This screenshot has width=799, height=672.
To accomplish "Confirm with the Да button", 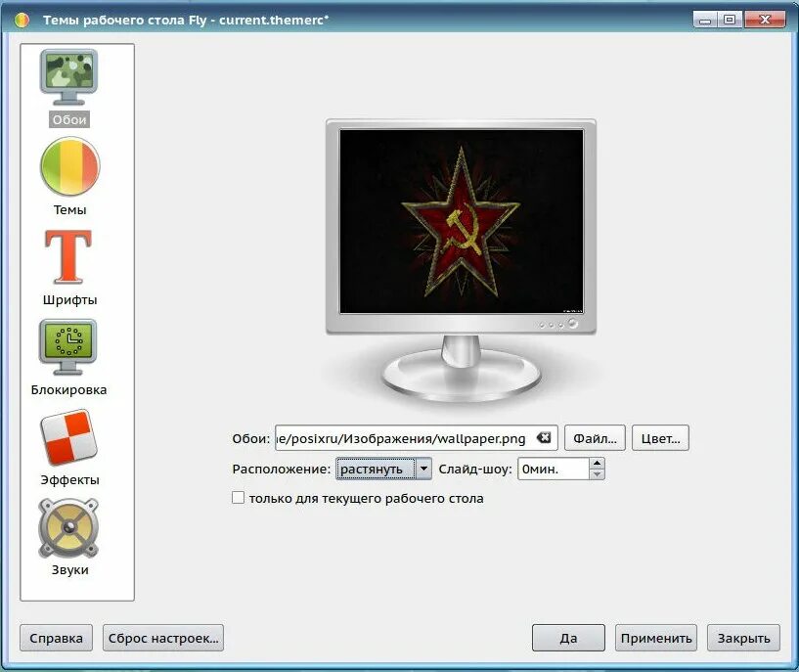I will tap(568, 638).
